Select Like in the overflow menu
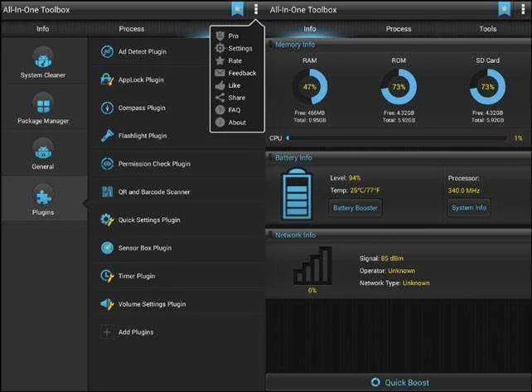Viewport: 532px width, 392px height. click(237, 85)
